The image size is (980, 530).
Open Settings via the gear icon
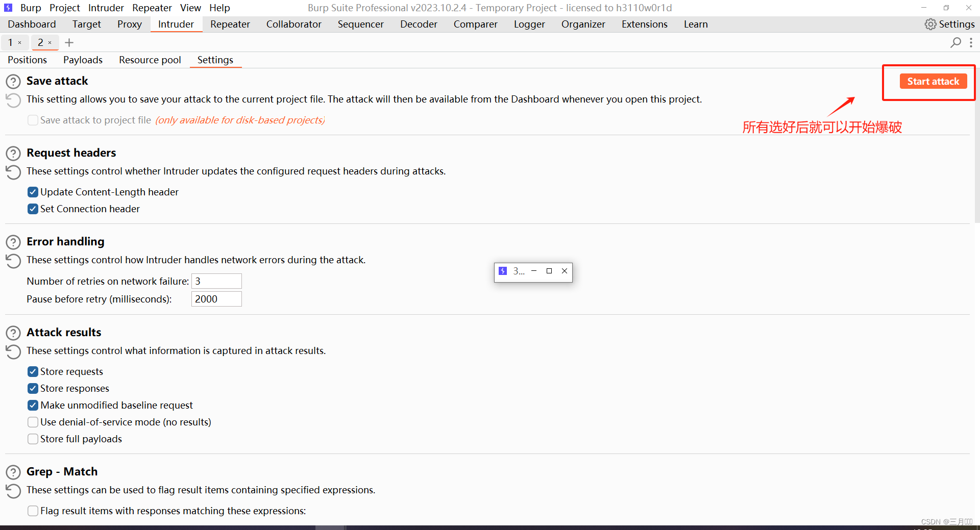(930, 24)
